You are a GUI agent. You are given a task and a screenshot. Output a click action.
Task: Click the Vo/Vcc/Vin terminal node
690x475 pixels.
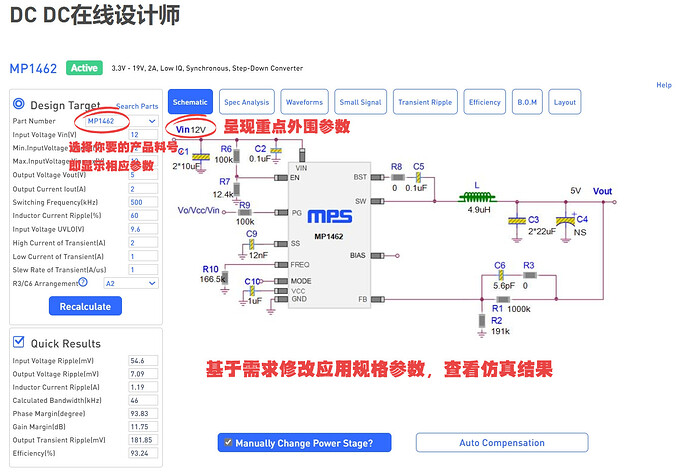click(x=224, y=213)
